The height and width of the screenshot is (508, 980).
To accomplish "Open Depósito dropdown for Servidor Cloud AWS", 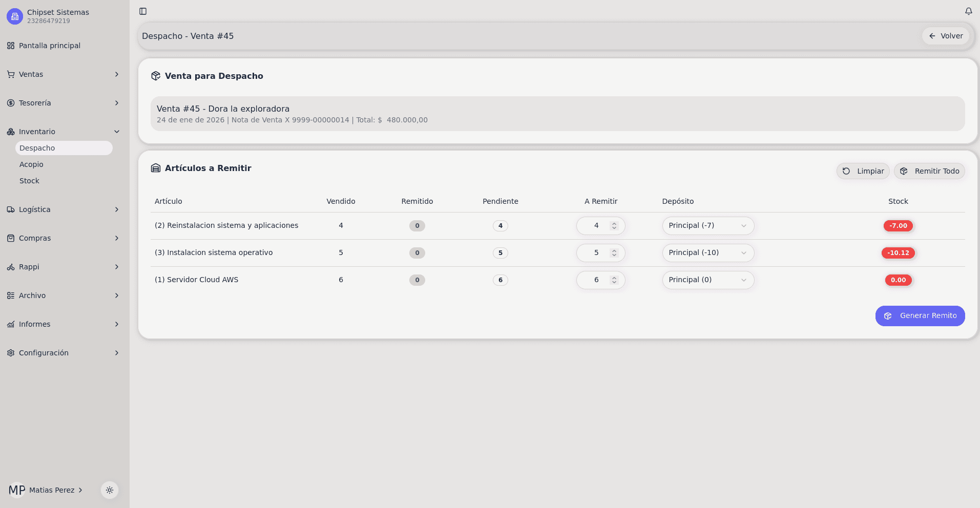I will [707, 280].
